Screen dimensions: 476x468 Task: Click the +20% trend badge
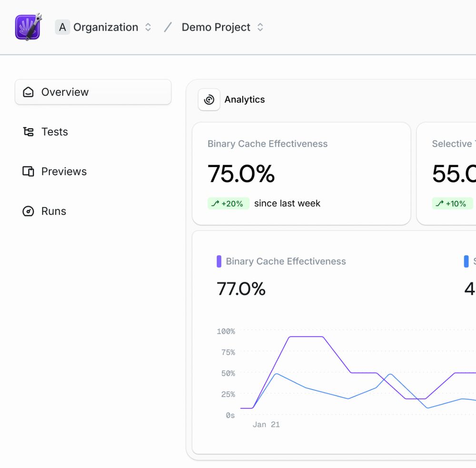228,203
